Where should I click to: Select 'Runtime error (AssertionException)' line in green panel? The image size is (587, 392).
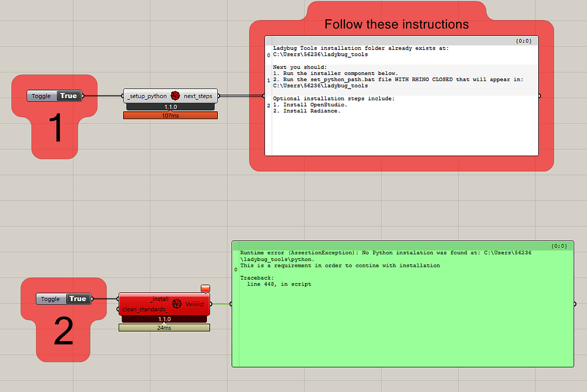(386, 252)
